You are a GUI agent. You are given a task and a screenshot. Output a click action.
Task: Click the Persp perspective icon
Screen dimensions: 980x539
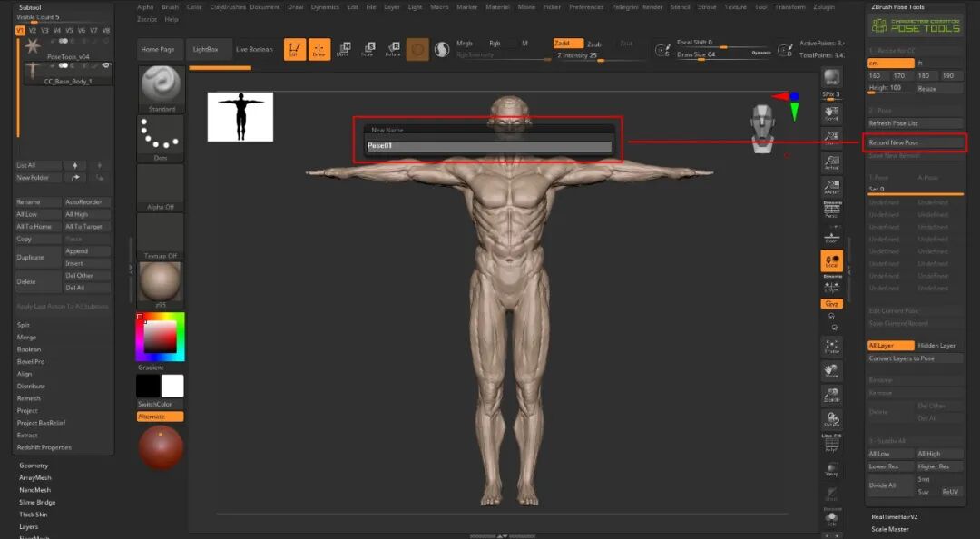[831, 211]
